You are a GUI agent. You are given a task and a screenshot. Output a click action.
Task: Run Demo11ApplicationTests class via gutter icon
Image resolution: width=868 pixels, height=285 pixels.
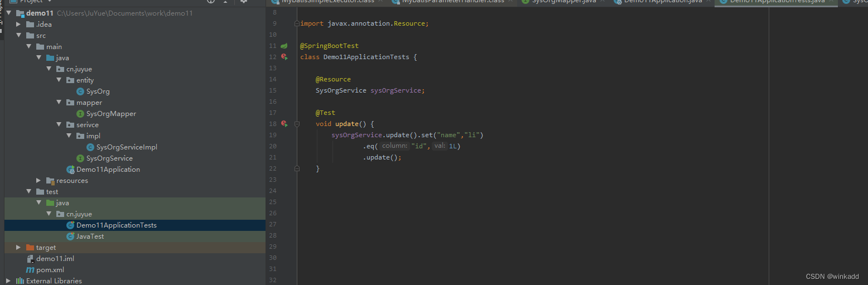[284, 57]
